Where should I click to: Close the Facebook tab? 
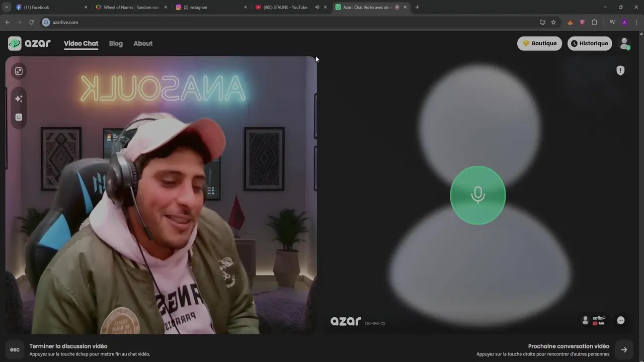(86, 8)
